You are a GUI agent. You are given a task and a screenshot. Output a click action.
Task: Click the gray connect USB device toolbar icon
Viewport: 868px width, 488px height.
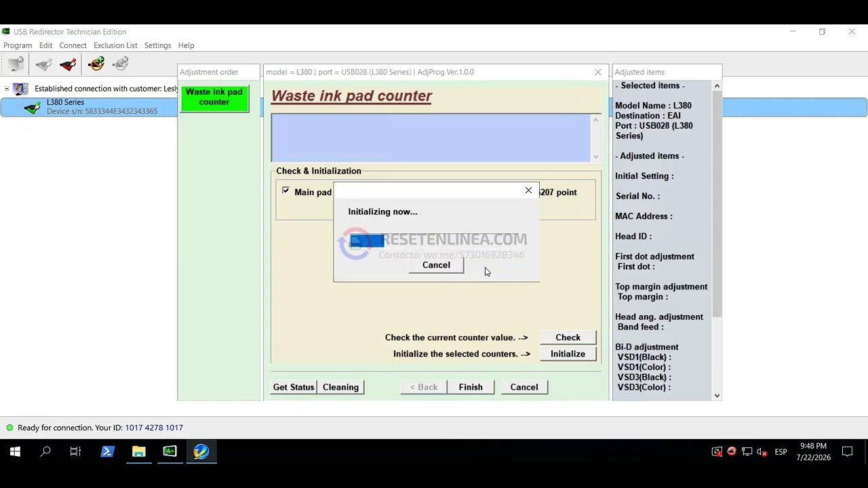[x=43, y=64]
